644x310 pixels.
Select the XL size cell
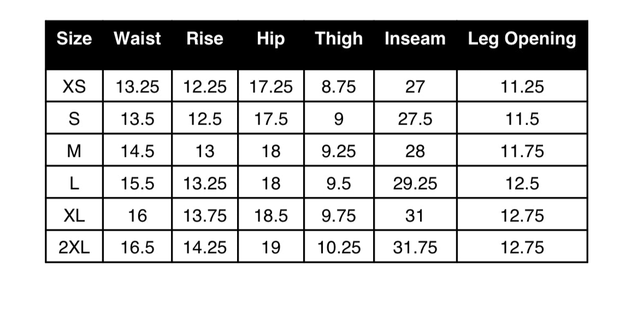coord(74,215)
